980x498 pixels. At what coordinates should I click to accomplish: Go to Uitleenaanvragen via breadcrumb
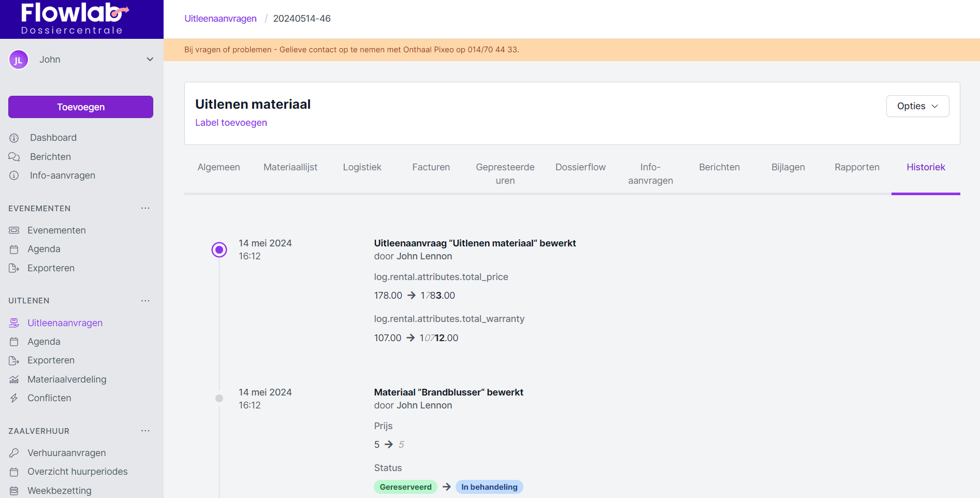pyautogui.click(x=221, y=19)
